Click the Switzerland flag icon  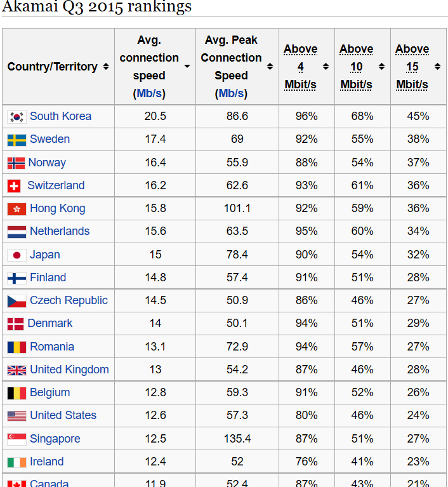tap(14, 186)
